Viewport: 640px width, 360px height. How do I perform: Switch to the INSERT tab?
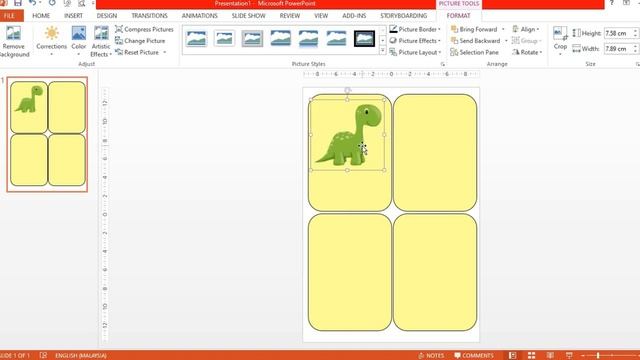[x=73, y=16]
